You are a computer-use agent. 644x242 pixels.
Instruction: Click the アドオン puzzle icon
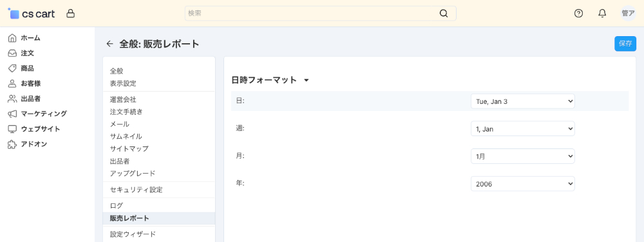[x=12, y=144]
